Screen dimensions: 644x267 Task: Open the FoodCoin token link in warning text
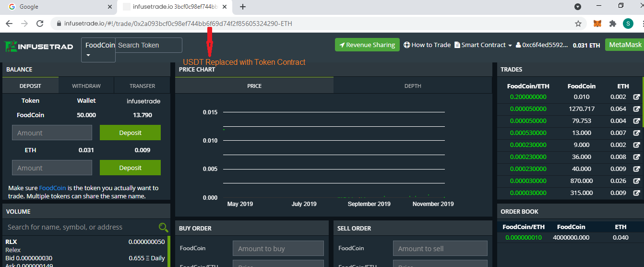[52, 188]
